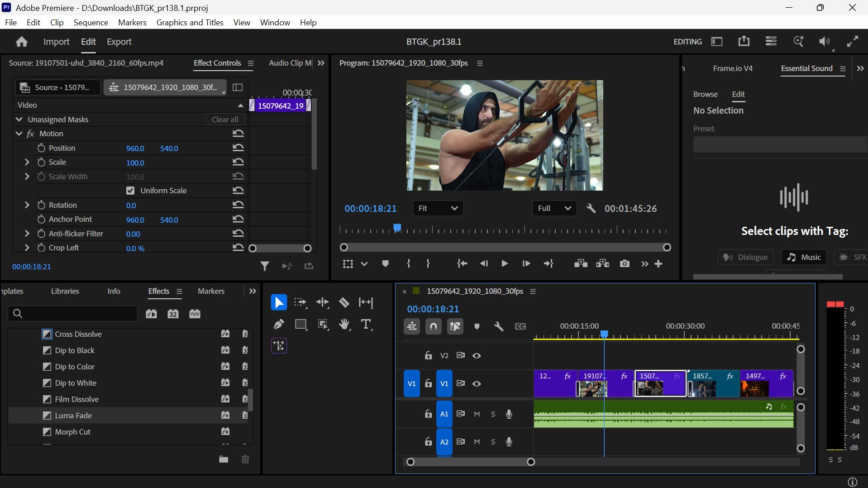Step forward one frame
Screen dimensions: 868x488
coord(526,263)
